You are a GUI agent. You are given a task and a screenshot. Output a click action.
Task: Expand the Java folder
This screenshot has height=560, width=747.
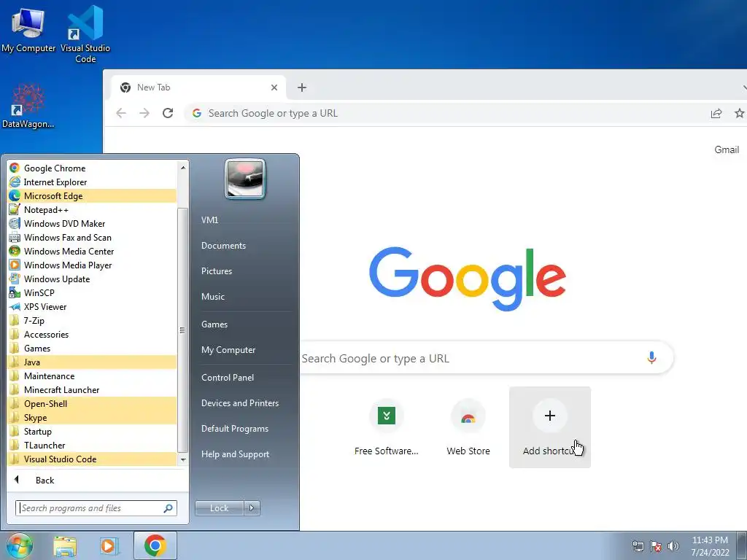tap(92, 362)
